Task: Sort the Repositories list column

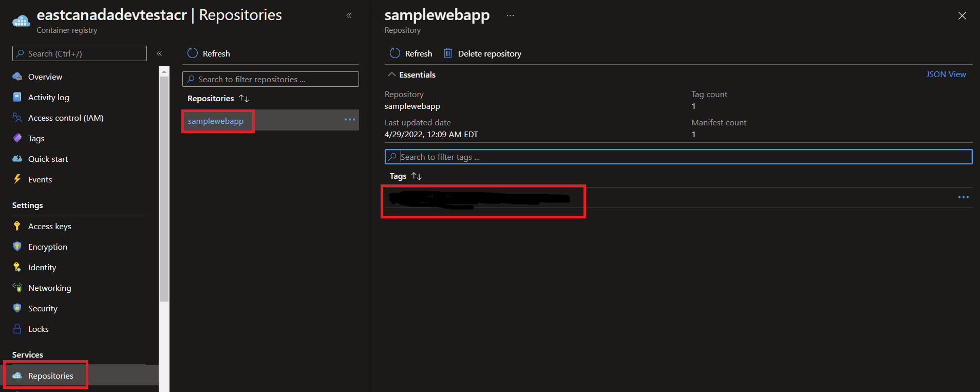Action: point(244,98)
